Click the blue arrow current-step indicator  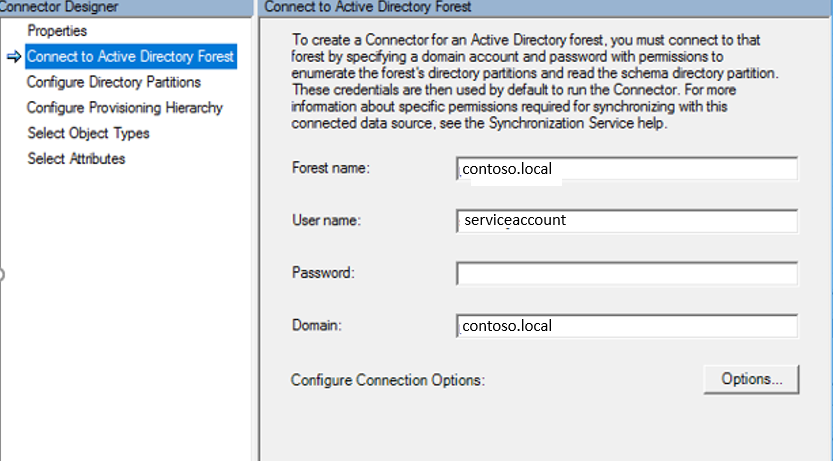[x=14, y=56]
